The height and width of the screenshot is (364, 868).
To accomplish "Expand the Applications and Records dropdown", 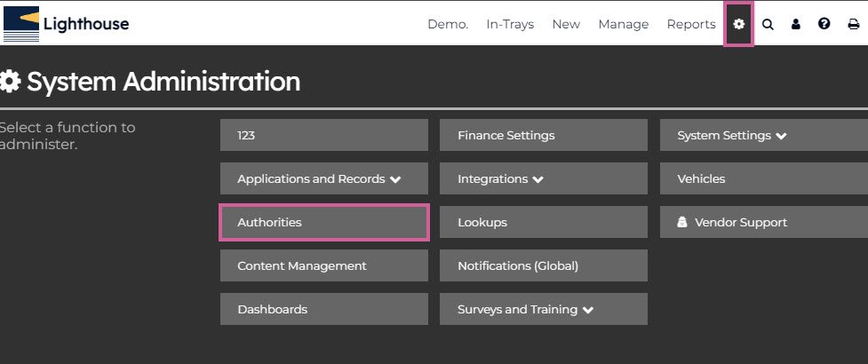I will point(323,178).
